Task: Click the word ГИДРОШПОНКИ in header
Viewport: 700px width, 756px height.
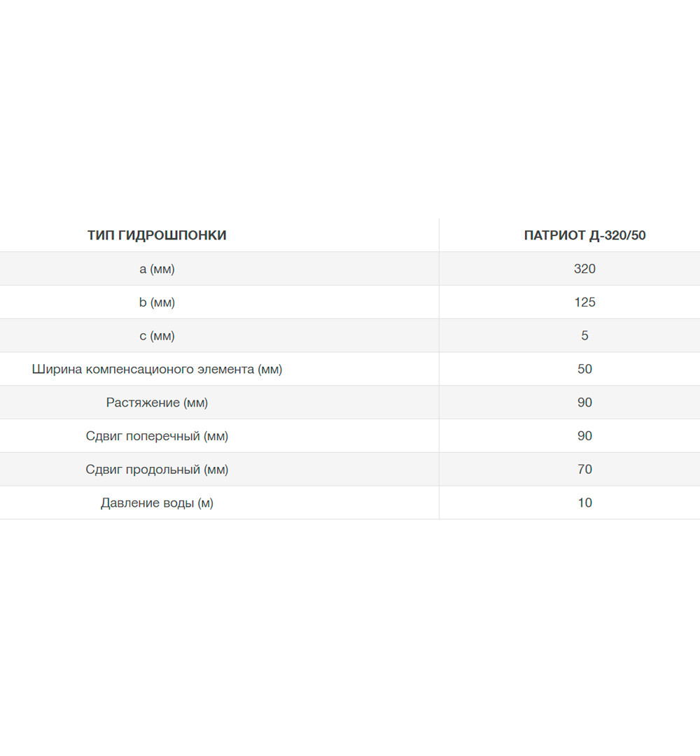Action: click(172, 235)
